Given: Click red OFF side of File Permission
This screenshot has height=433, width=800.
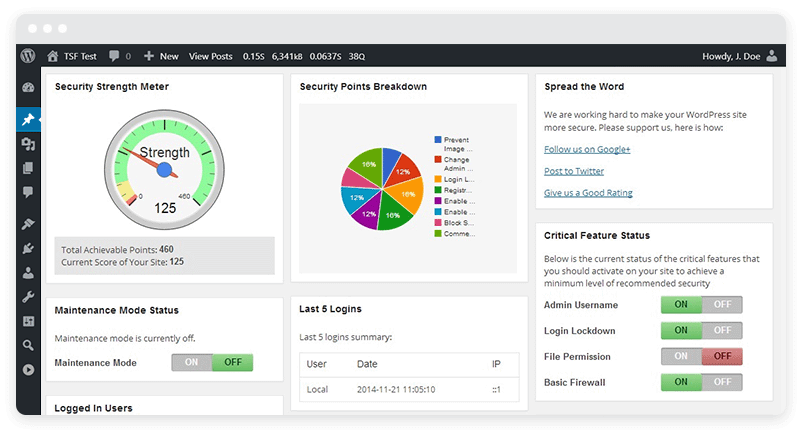Looking at the screenshot, I should click(722, 356).
